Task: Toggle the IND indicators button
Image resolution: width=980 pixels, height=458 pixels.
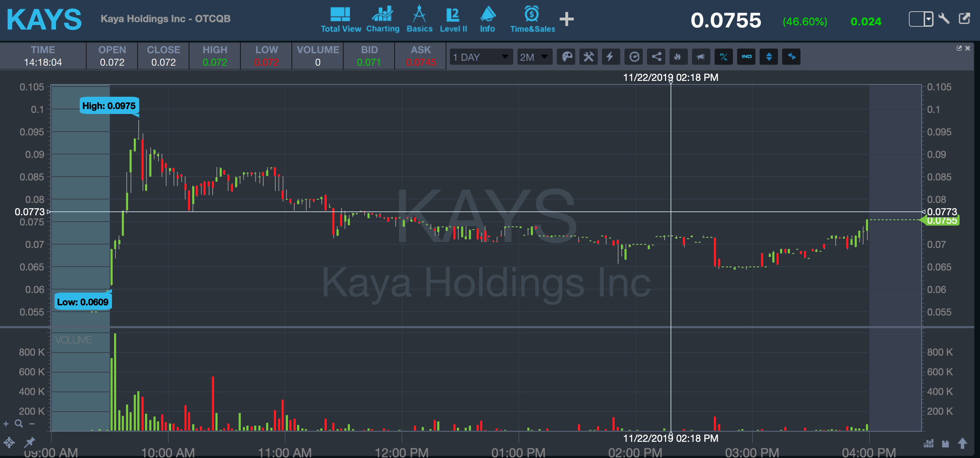Action: [746, 57]
